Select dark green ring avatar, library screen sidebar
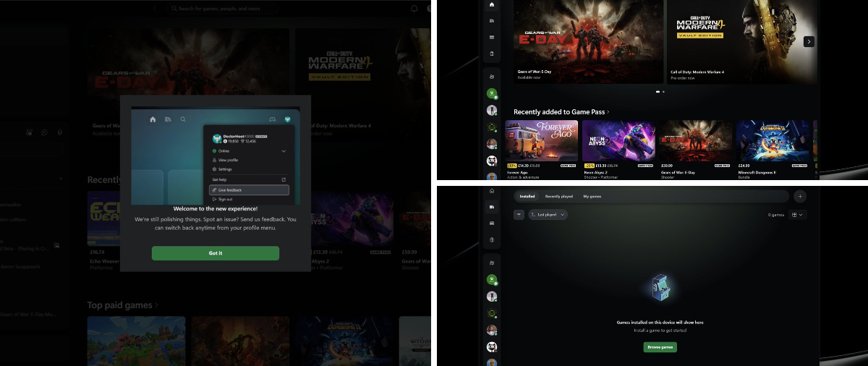Screen dimensions: 868x366 492,313
